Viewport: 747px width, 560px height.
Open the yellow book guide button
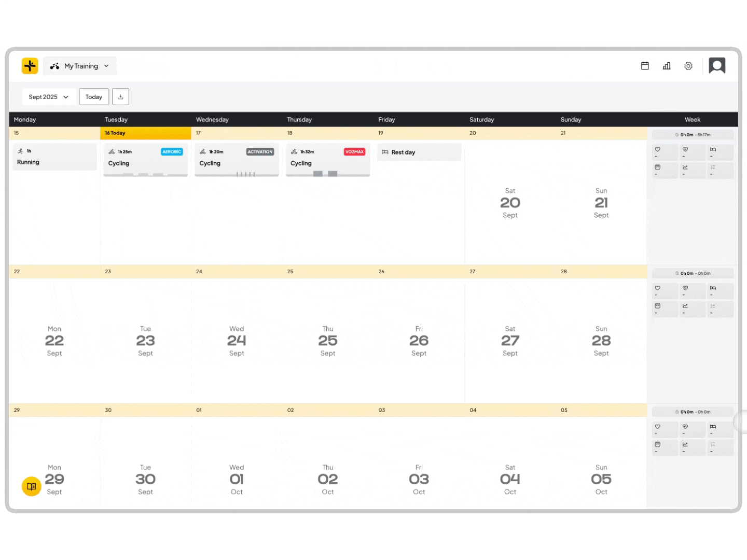pos(31,486)
